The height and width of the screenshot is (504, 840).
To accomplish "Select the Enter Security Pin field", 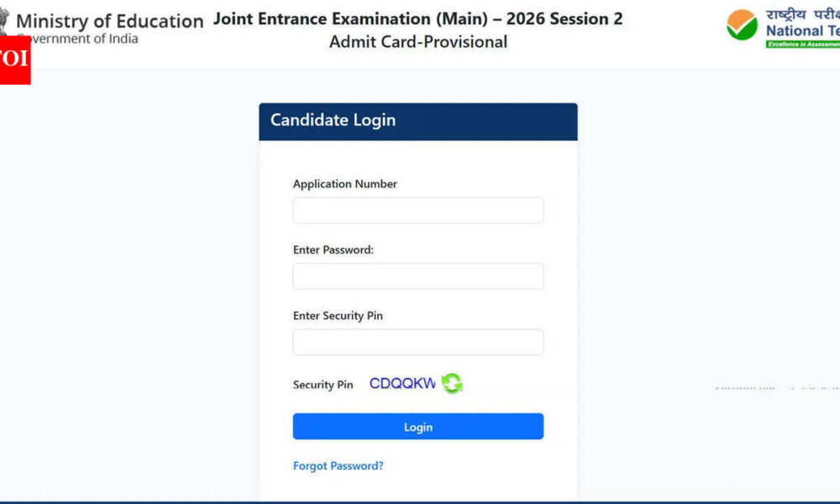I will coord(417,342).
